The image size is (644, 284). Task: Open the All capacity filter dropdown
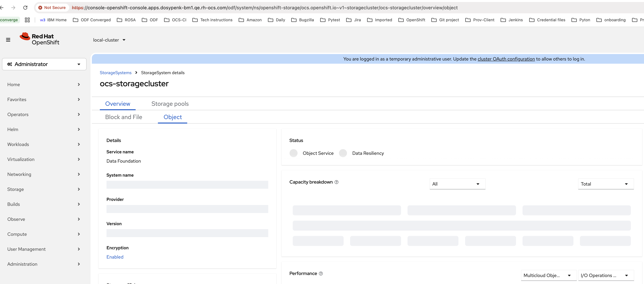[x=457, y=184]
